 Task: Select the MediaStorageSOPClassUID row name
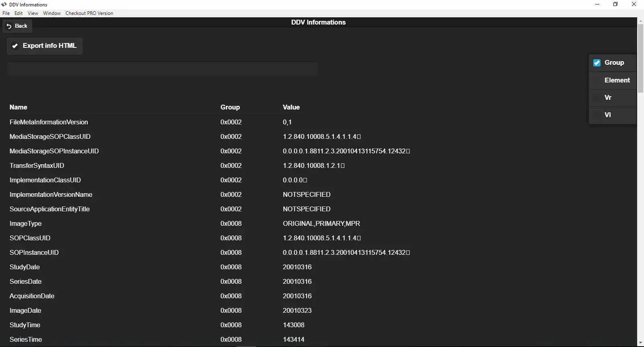(x=50, y=136)
